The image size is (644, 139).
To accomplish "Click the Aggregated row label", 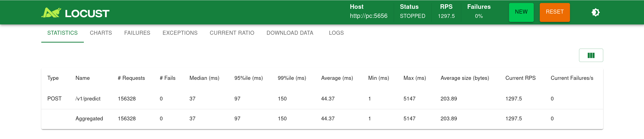I will click(x=89, y=119).
